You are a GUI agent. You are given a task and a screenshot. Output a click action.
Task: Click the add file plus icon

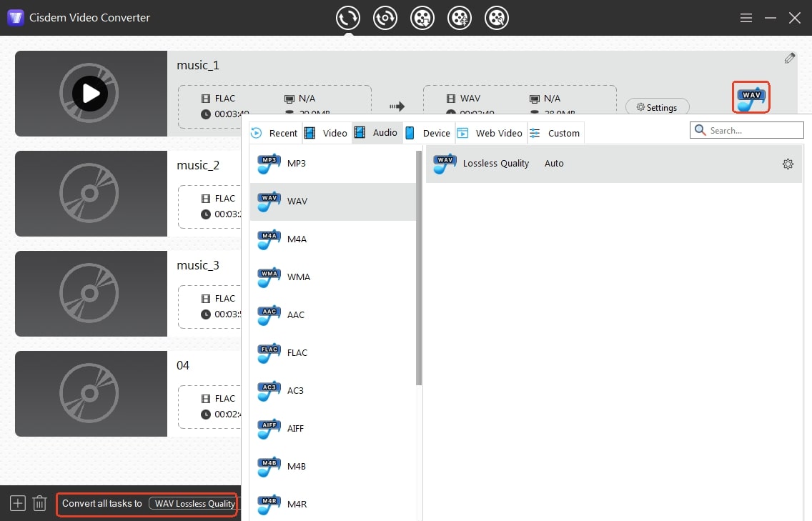pyautogui.click(x=18, y=503)
